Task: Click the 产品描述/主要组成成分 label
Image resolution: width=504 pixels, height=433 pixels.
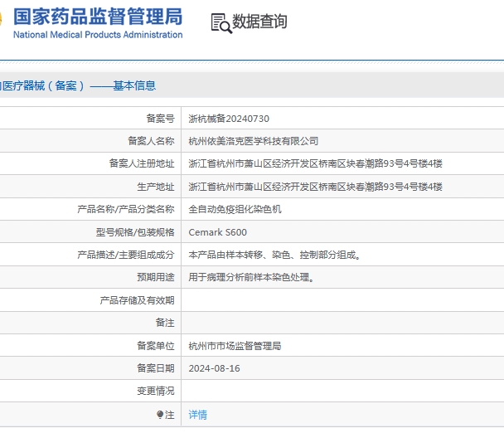Action: 126,255
